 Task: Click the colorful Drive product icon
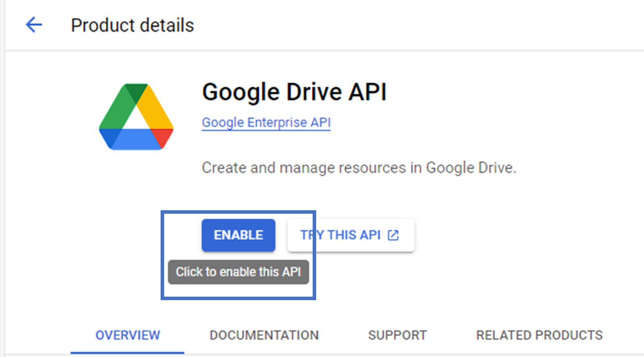tap(136, 116)
